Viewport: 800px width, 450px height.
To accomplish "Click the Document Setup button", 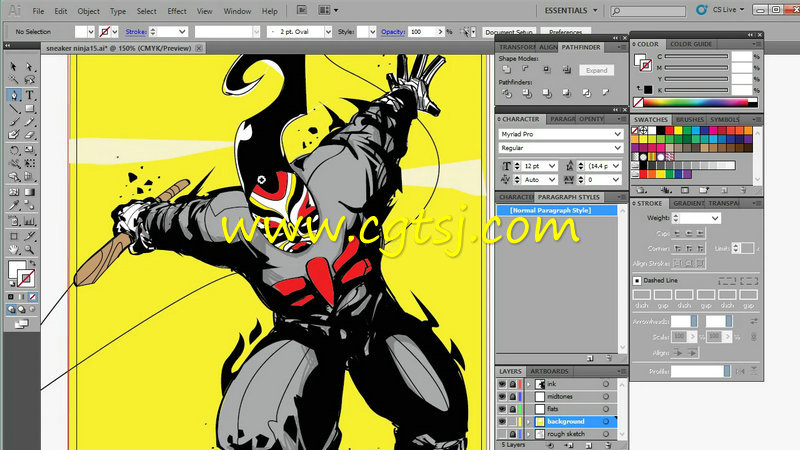I will (509, 32).
